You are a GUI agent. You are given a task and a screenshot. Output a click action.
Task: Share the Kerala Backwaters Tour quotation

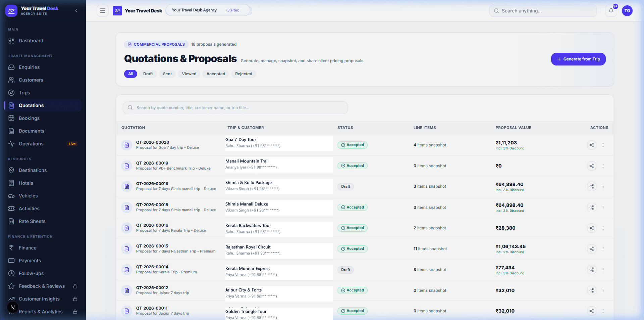[x=592, y=228]
